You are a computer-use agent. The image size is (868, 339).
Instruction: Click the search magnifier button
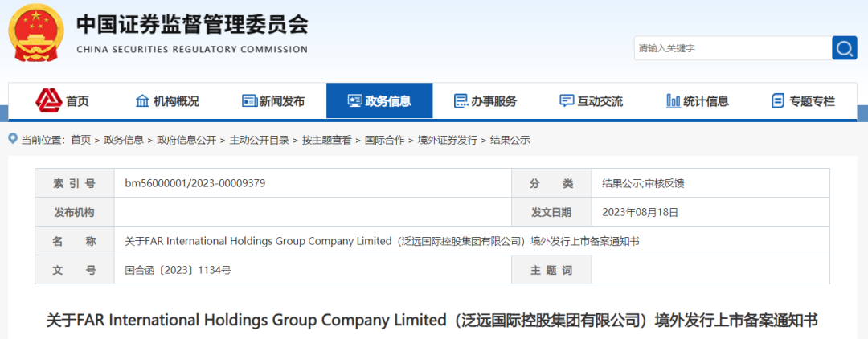tap(844, 48)
